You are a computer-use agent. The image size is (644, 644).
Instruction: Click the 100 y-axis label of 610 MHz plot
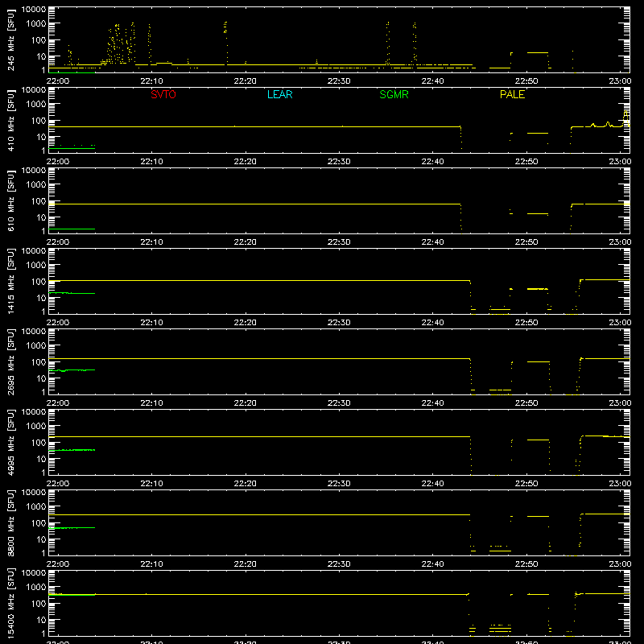click(x=39, y=201)
